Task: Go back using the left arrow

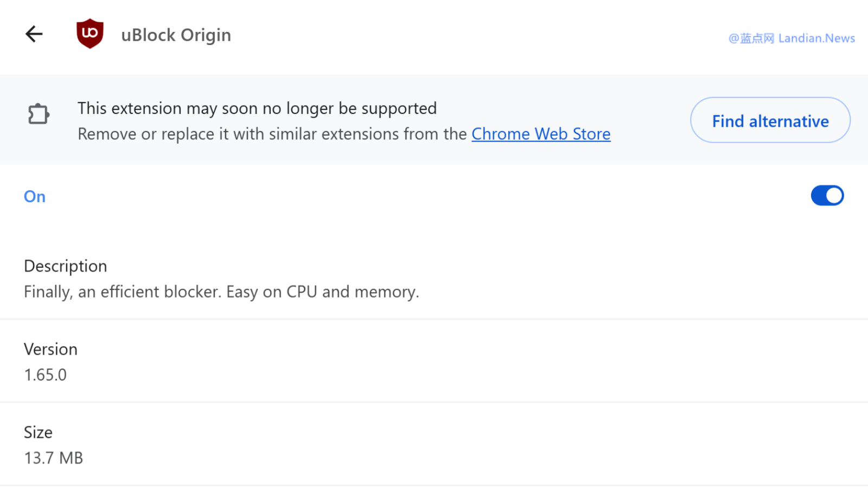Action: coord(34,34)
